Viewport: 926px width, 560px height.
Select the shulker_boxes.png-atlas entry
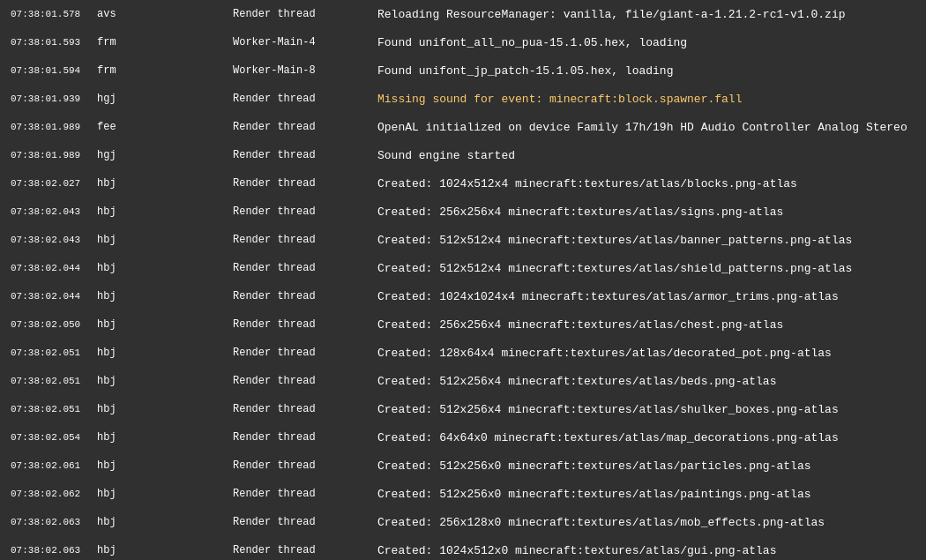coord(608,409)
